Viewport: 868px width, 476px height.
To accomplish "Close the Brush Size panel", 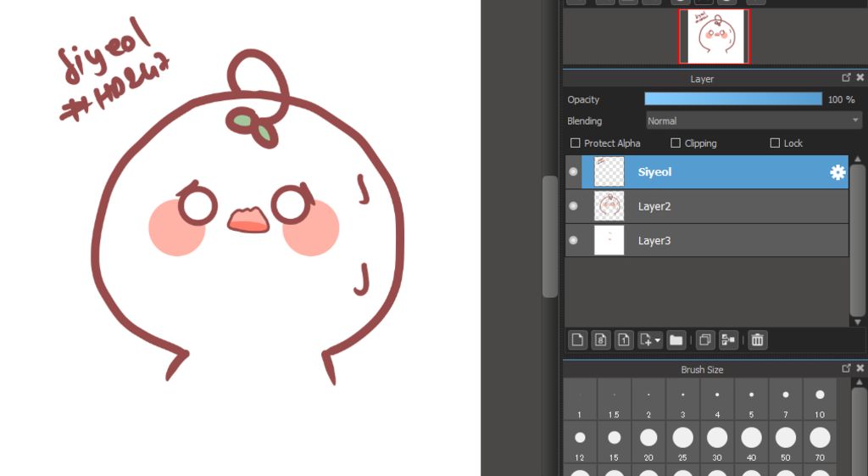I will click(x=860, y=368).
